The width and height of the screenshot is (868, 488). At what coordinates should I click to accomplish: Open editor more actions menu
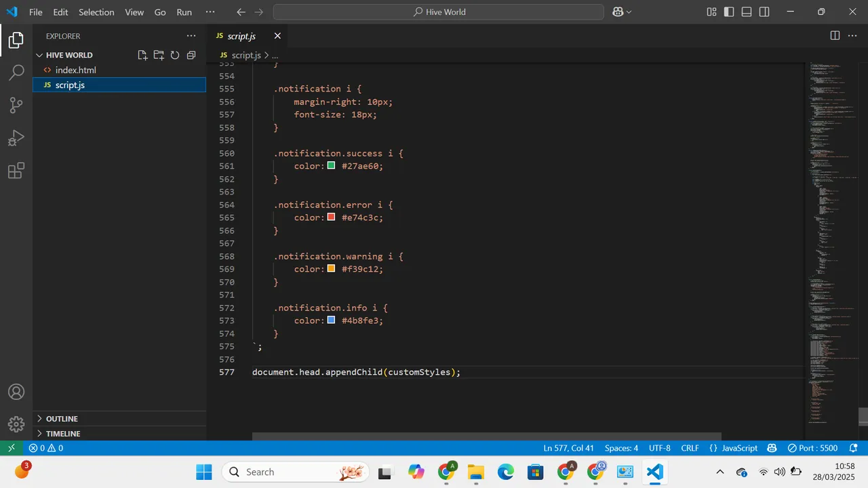coord(854,35)
